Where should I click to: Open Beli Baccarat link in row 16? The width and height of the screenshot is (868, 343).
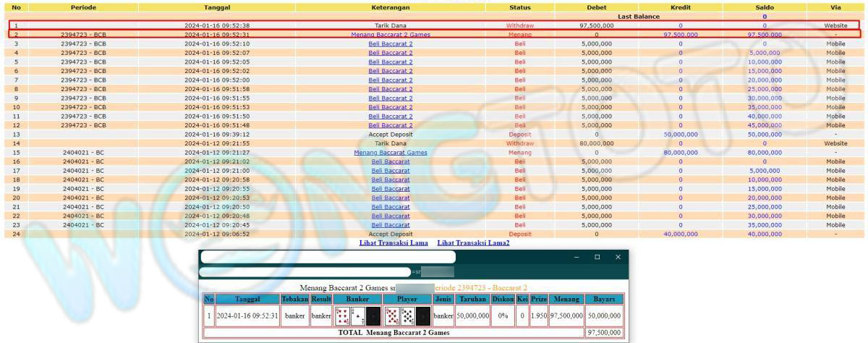click(x=391, y=161)
